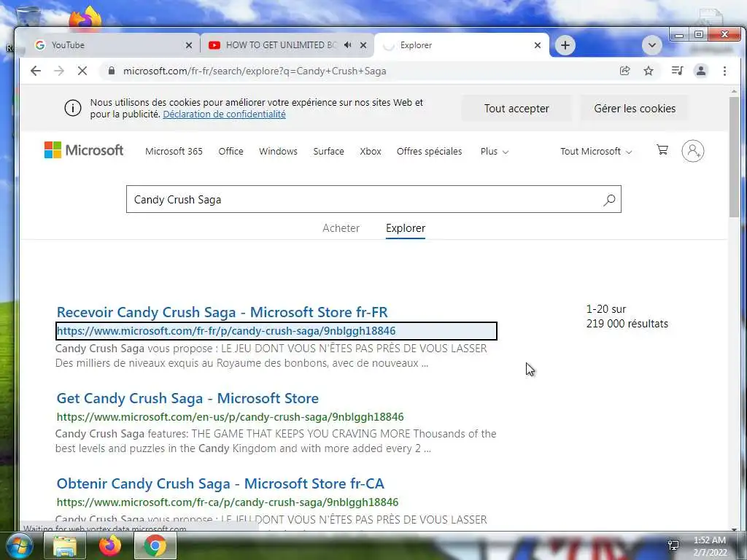Image resolution: width=747 pixels, height=560 pixels.
Task: Open the Déclaration de confidentialité link
Action: tap(225, 114)
